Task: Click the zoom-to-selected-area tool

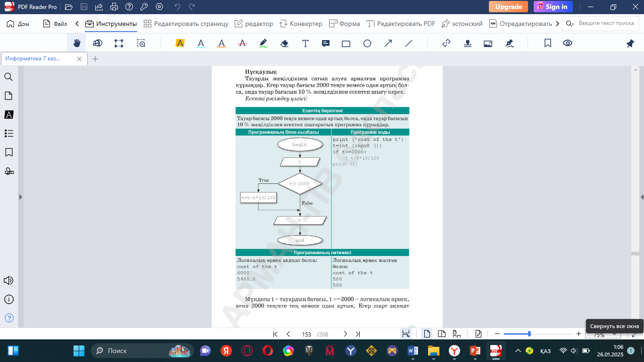Action: tap(141, 43)
